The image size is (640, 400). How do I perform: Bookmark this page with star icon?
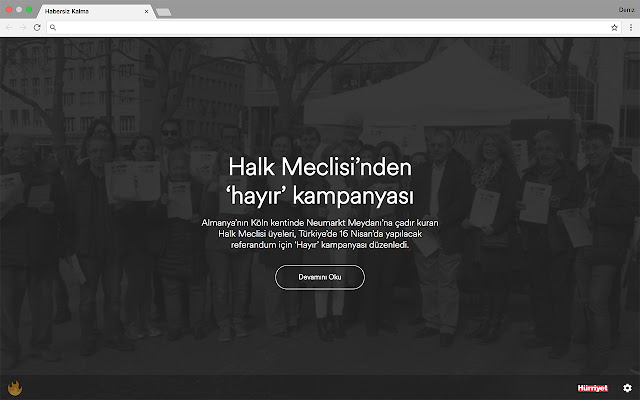pos(614,27)
